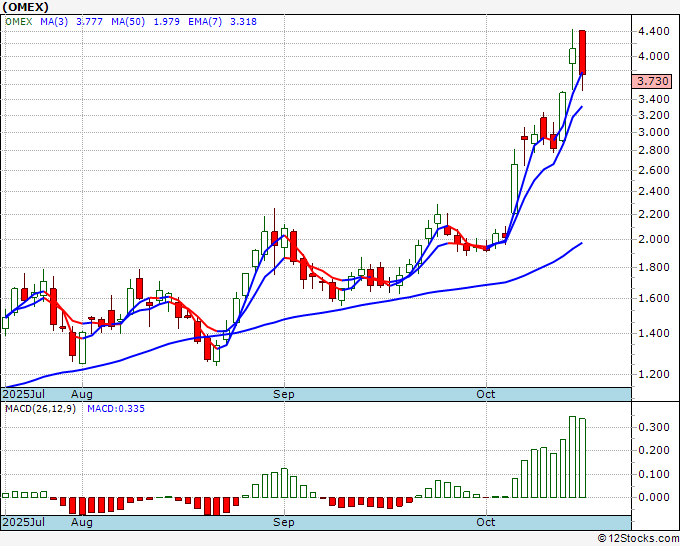This screenshot has height=546, width=680.
Task: Click the MACD:0.335 value label
Action: (x=116, y=409)
